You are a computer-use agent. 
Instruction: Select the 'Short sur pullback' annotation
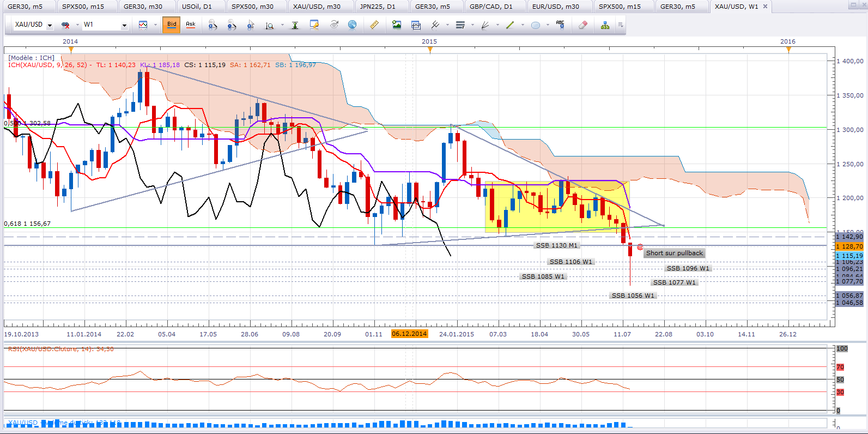tap(675, 253)
